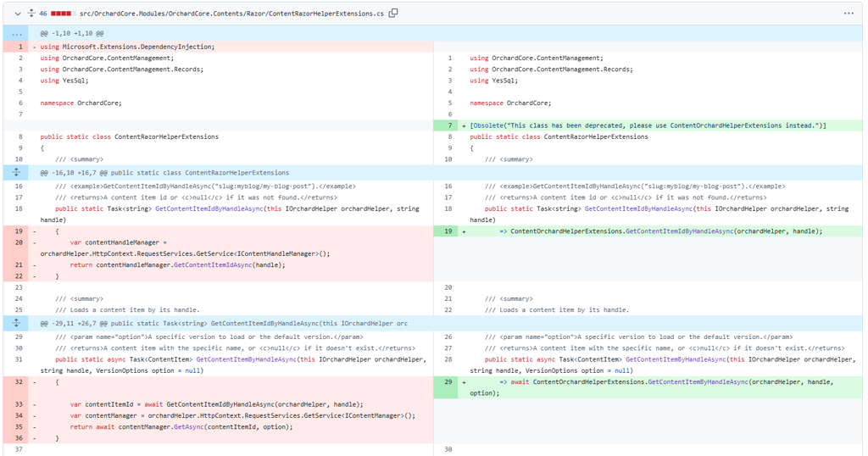Click the expand-all-lines icon beside 46

point(31,14)
